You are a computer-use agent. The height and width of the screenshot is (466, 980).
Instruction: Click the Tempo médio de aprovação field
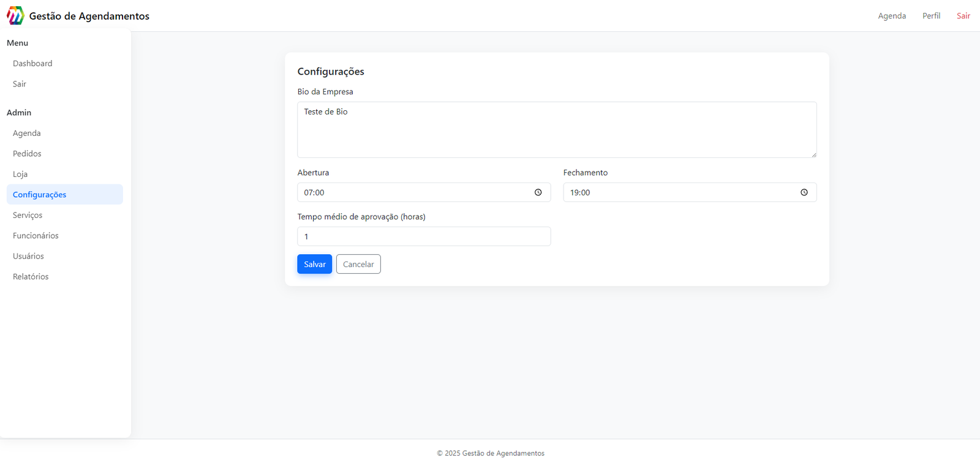(x=424, y=236)
